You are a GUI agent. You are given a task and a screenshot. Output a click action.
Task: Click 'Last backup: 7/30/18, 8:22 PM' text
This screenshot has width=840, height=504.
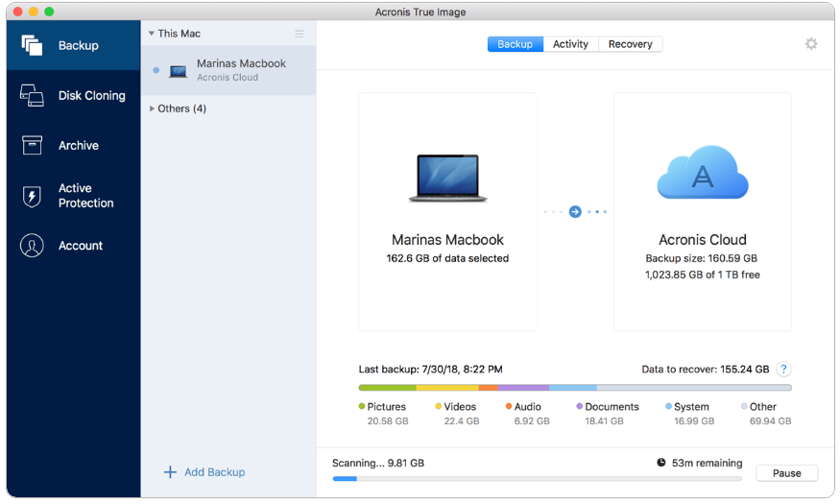click(x=431, y=369)
